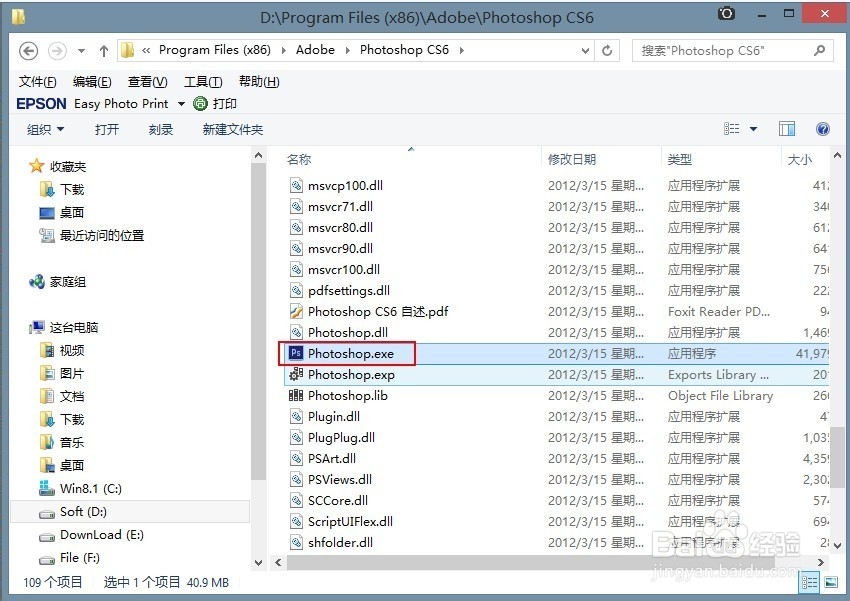850x601 pixels.
Task: Open the 编辑(E) menu
Action: click(x=92, y=82)
